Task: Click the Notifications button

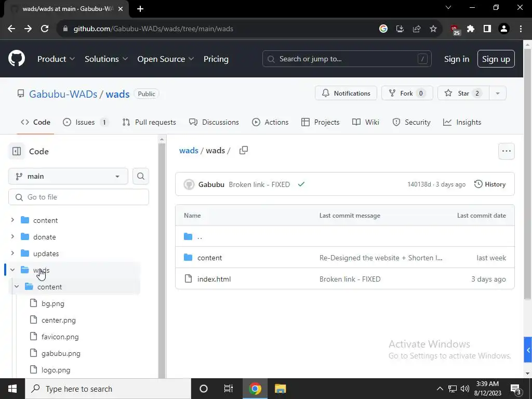Action: (x=346, y=94)
